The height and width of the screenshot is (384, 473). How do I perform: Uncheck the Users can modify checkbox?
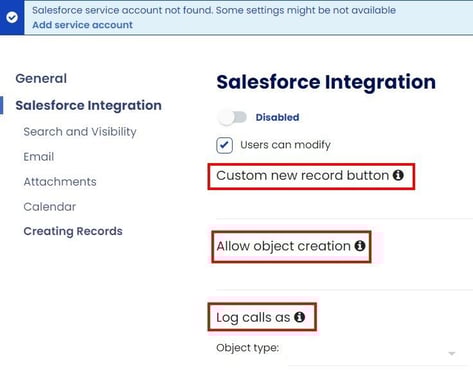[224, 145]
